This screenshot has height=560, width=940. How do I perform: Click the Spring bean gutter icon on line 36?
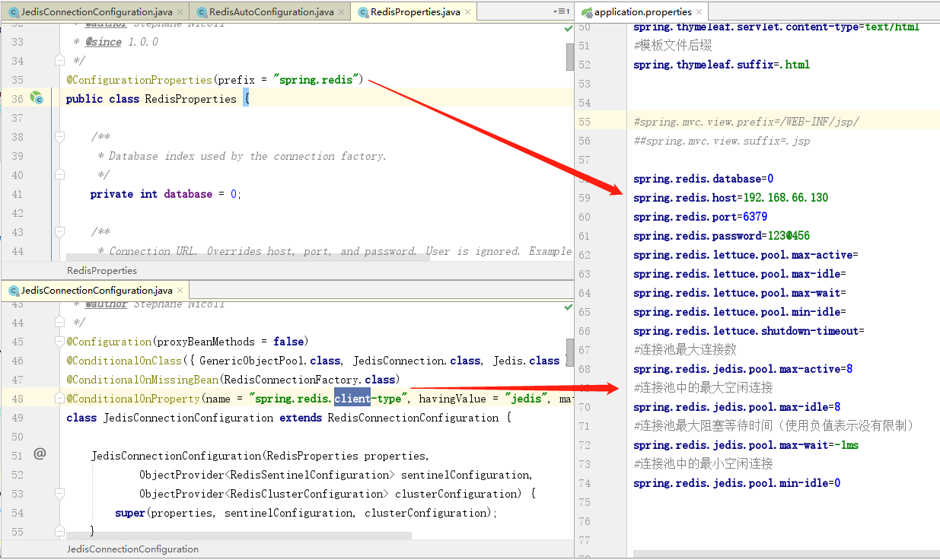[36, 98]
